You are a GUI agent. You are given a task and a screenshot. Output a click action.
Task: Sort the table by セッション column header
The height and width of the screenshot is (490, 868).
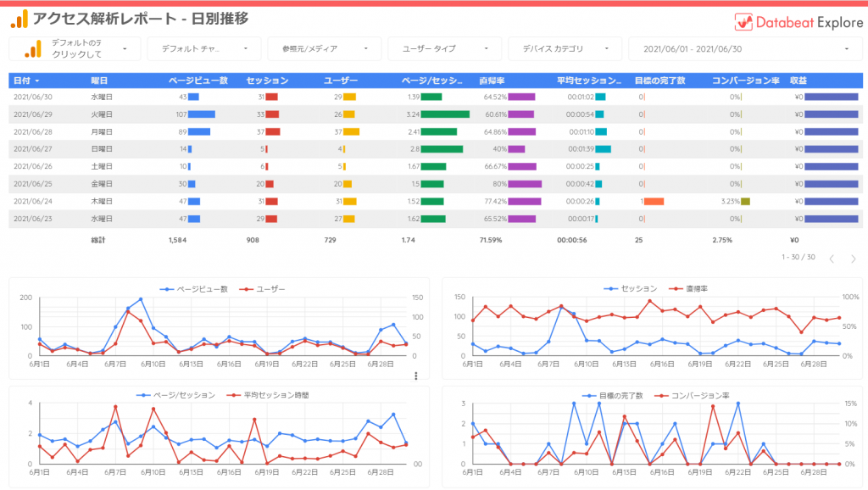[x=267, y=81]
